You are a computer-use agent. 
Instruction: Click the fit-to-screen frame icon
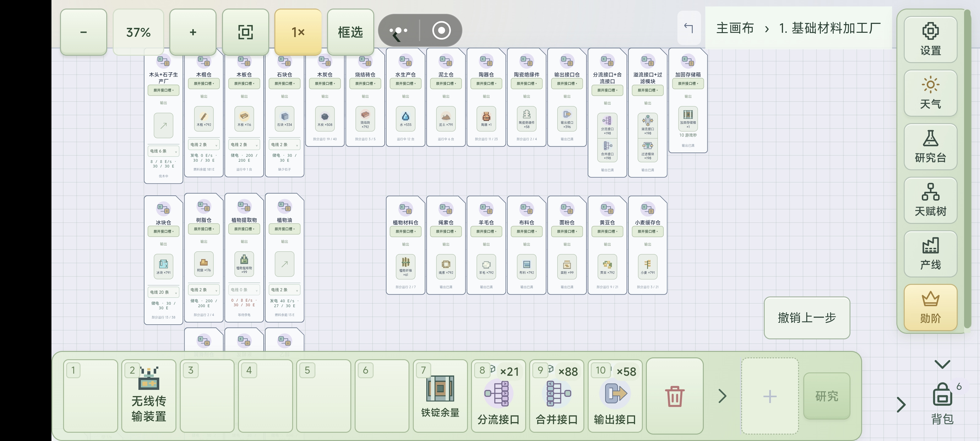[x=245, y=32]
